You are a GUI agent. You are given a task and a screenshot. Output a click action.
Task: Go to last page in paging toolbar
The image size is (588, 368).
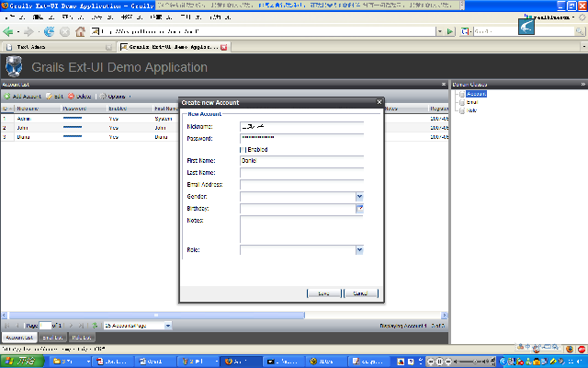81,326
